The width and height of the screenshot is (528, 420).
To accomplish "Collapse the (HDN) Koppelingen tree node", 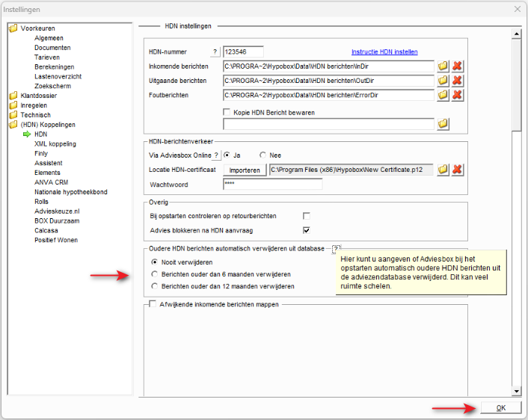I will 48,125.
